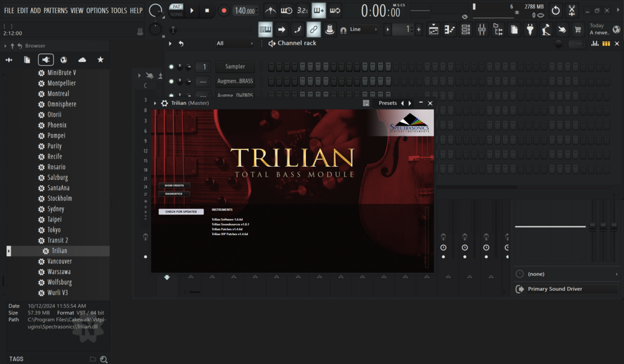
Task: Open the audio editor scissors icon
Action: (x=572, y=11)
